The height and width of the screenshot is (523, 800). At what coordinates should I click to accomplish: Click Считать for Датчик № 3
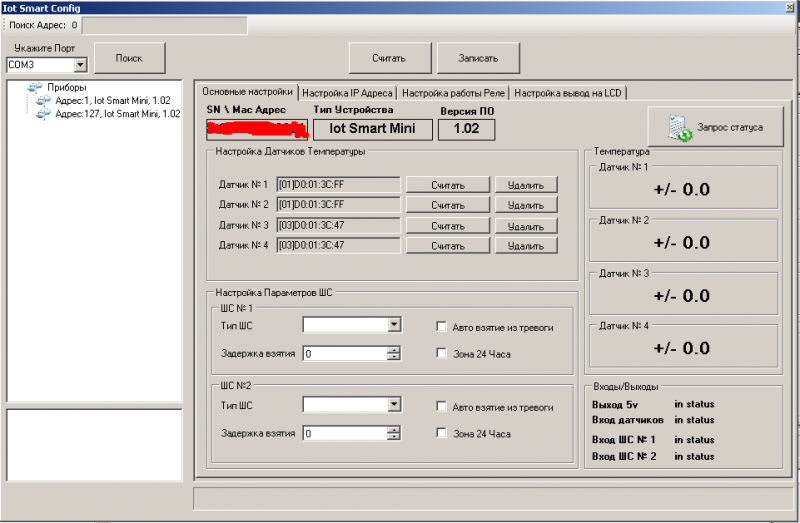(448, 226)
